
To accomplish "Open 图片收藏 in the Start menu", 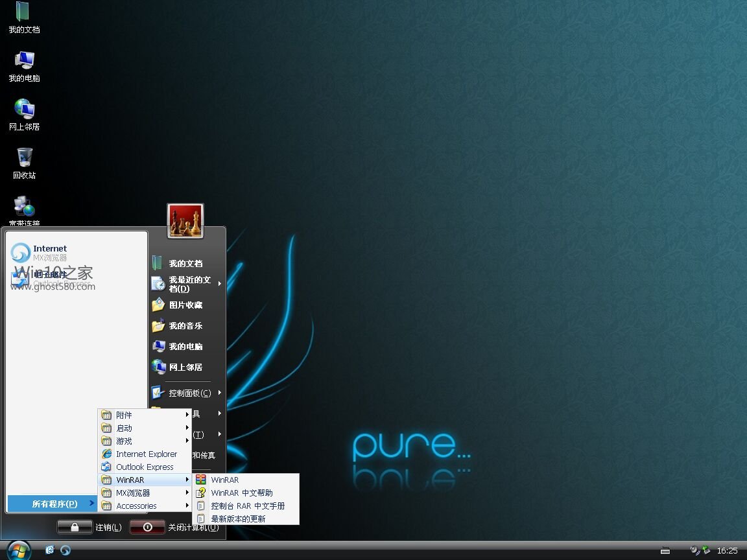I will point(185,305).
